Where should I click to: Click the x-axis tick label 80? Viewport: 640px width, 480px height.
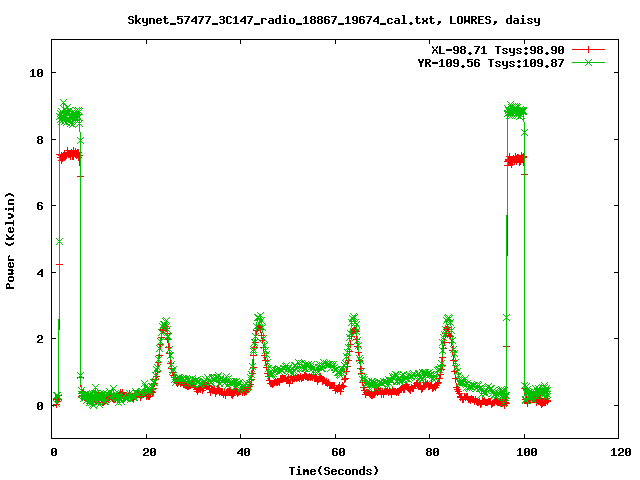pyautogui.click(x=432, y=452)
